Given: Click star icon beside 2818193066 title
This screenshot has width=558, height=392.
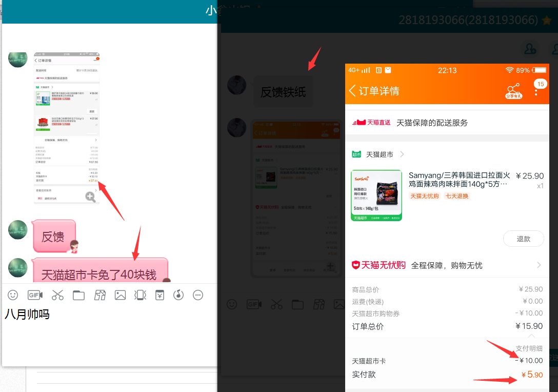Looking at the screenshot, I should pos(547,21).
